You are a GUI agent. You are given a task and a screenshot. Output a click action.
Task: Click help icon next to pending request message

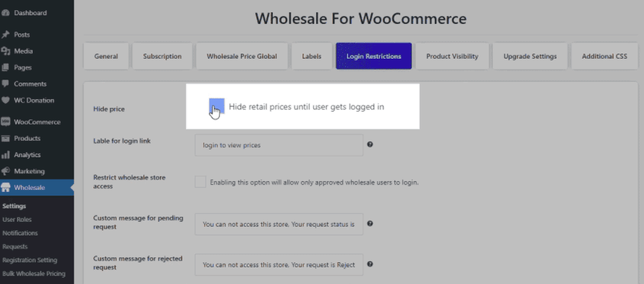(x=370, y=224)
